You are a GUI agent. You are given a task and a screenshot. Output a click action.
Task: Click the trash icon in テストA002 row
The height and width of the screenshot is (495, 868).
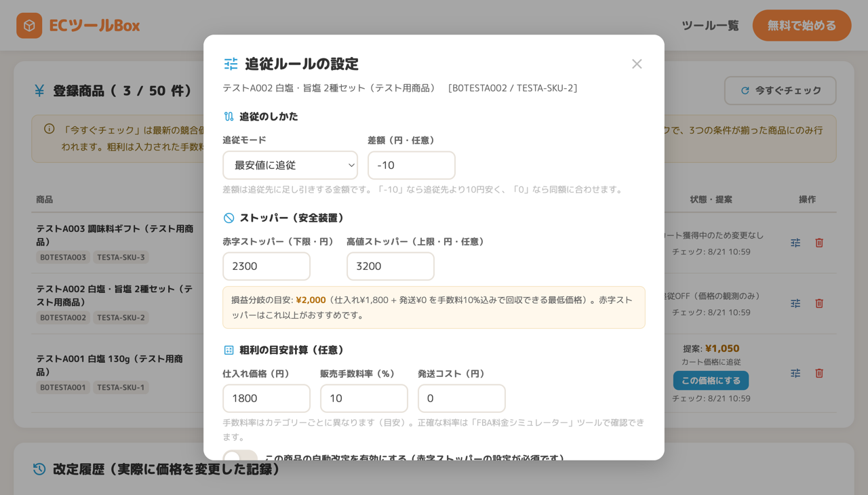tap(819, 303)
